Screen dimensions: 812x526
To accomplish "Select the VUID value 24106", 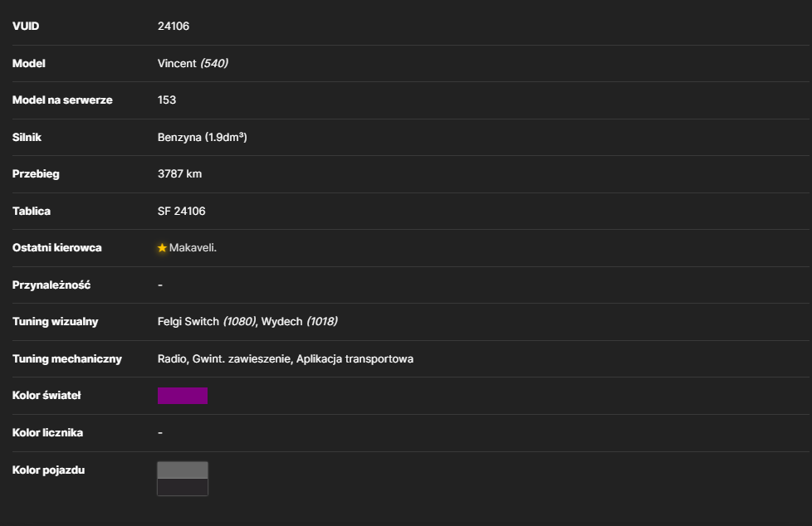I will point(174,26).
